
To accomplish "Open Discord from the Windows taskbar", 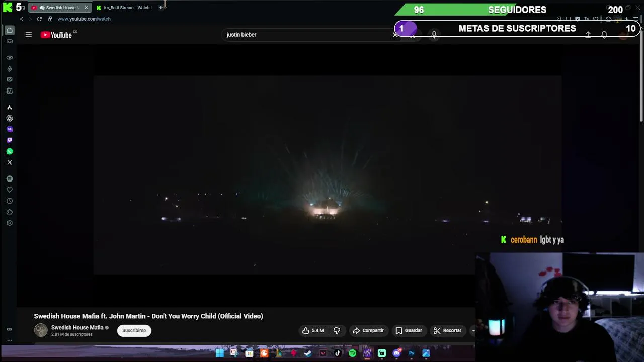I will click(396, 353).
